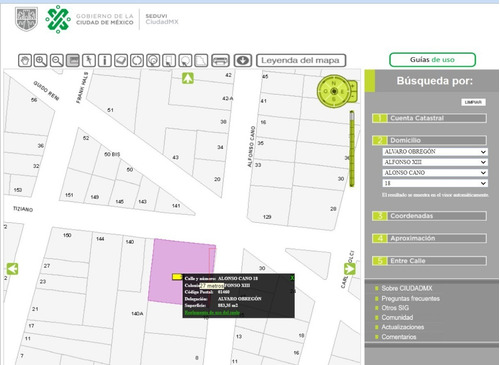Click parcel labeled 42-A

228,99
